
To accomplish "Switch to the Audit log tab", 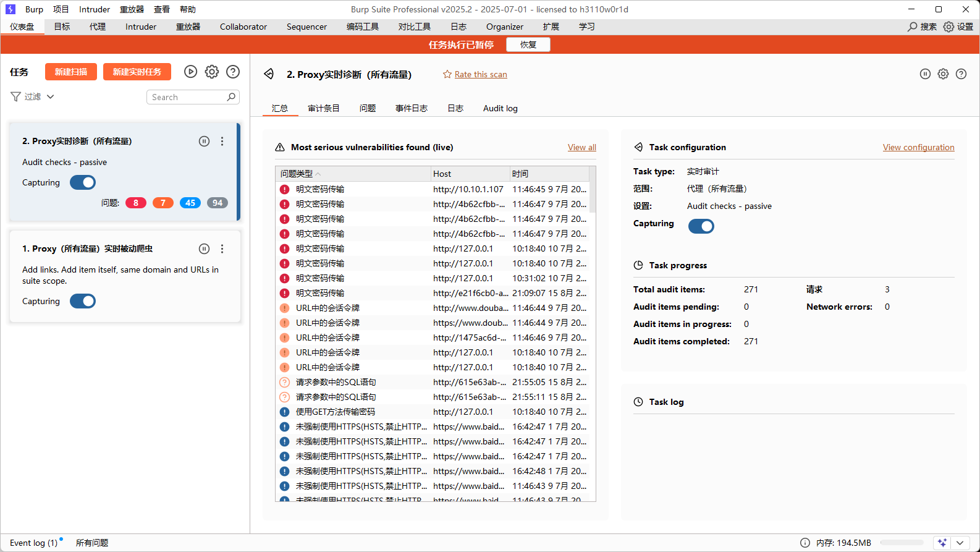I will pyautogui.click(x=500, y=108).
